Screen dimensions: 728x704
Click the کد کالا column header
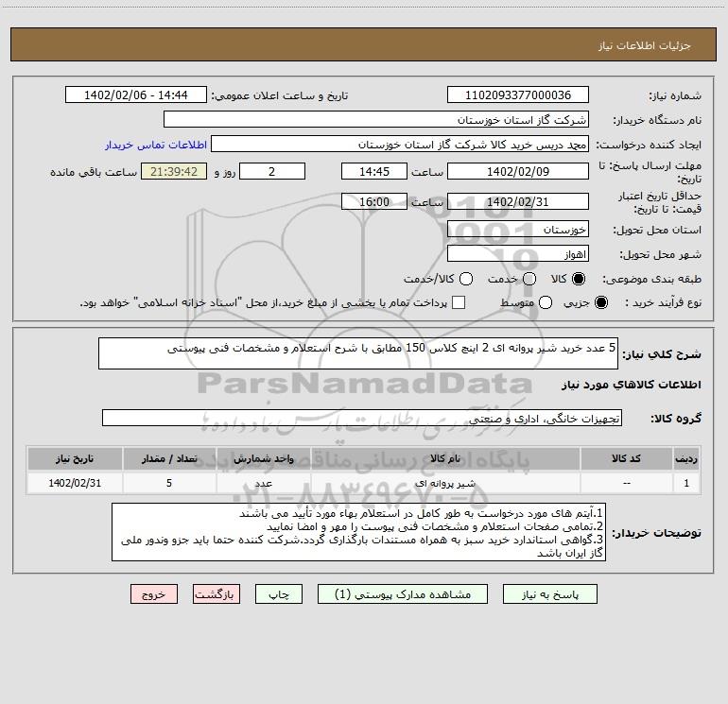click(626, 458)
